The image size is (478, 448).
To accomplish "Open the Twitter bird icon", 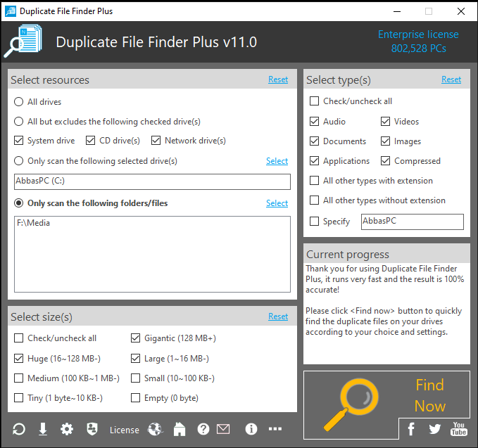I will click(x=435, y=429).
